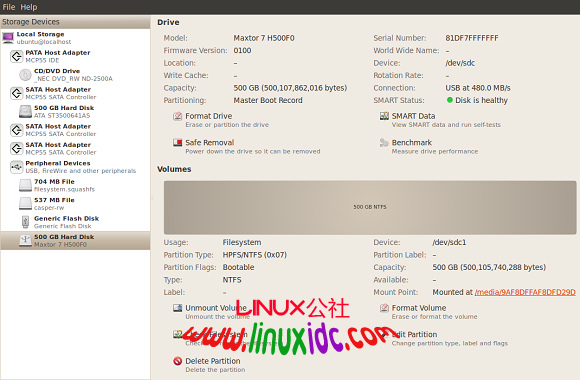Click the Maxtor 7 H500F0 disk icon
580x380 pixels.
click(25, 241)
